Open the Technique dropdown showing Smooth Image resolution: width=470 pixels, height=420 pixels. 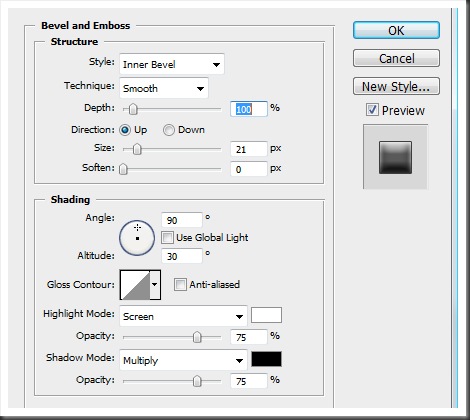(x=164, y=88)
